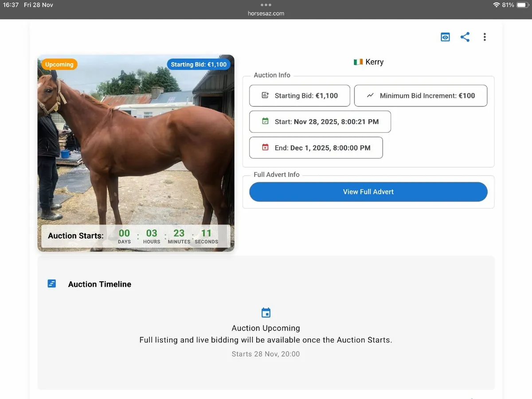Click the View Full Advert button

(x=368, y=192)
